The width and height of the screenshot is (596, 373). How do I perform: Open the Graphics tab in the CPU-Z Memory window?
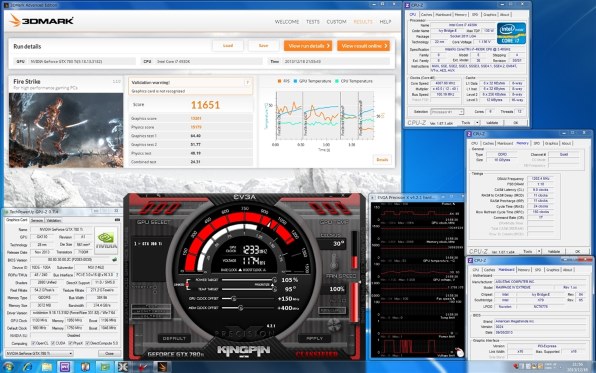(551, 143)
